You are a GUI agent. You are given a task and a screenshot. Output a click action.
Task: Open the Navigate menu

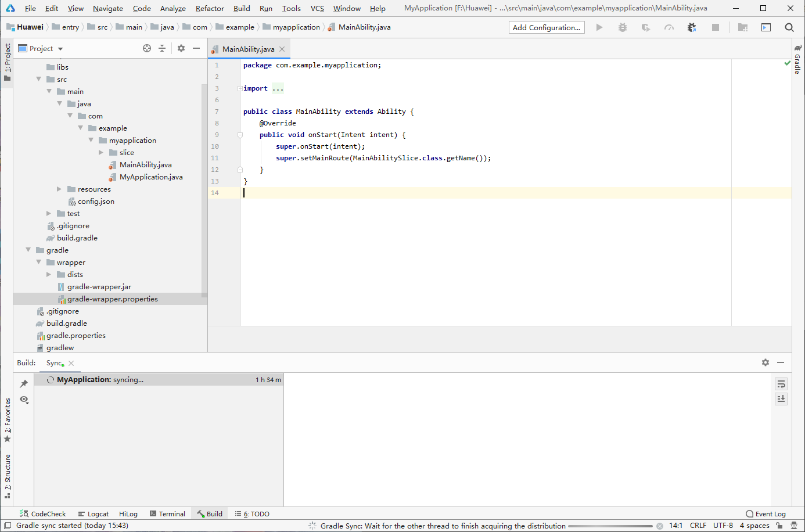click(x=107, y=8)
